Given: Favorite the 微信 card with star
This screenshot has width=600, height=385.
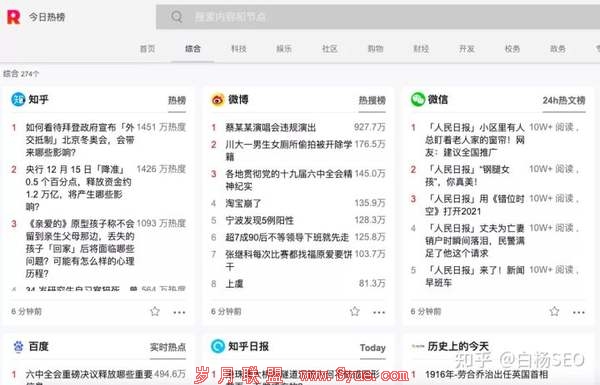Looking at the screenshot, I should (x=554, y=311).
